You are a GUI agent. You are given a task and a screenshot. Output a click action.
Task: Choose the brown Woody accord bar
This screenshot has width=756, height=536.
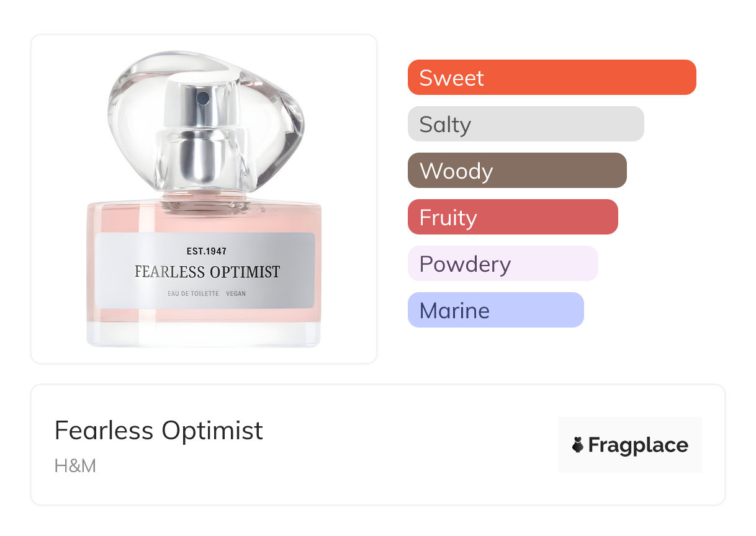pyautogui.click(x=516, y=171)
